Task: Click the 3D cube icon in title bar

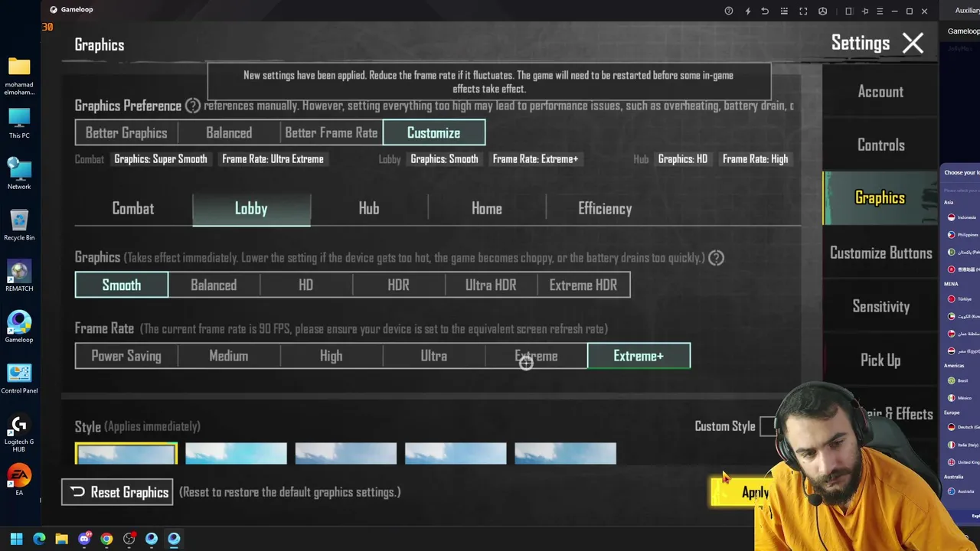Action: (822, 11)
